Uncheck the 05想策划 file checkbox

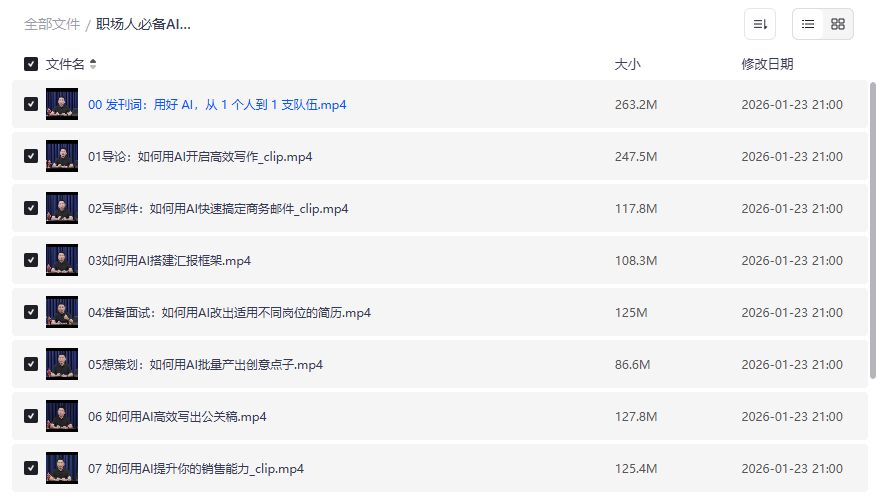click(31, 365)
